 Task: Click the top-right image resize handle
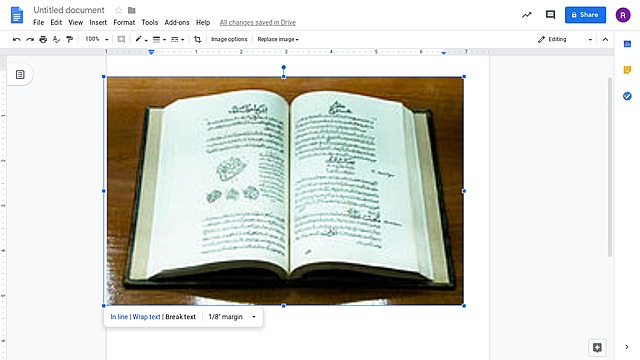464,77
